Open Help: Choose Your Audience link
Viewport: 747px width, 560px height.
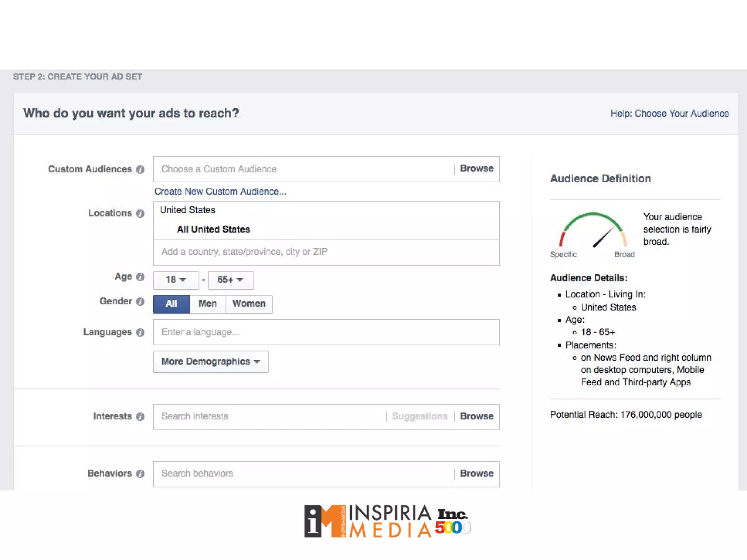669,114
